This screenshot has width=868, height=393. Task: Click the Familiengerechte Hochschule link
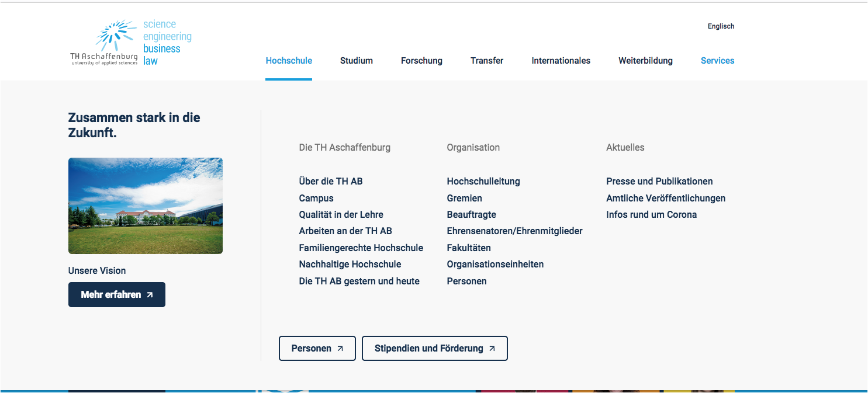361,248
